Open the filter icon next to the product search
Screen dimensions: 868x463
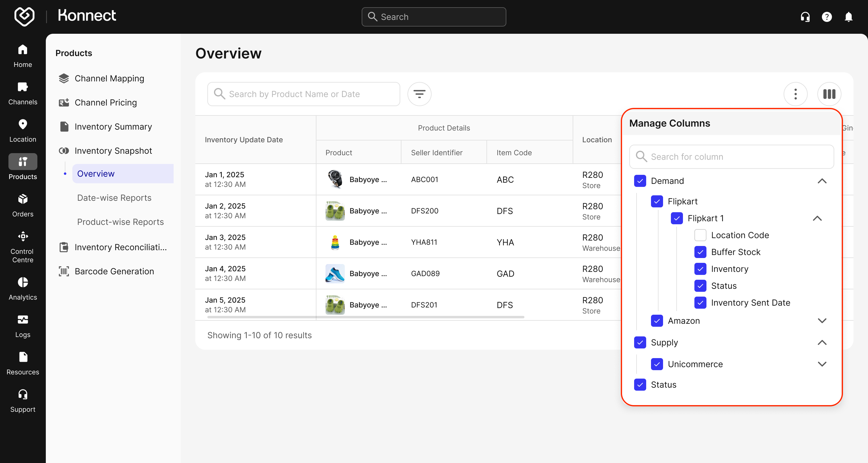click(419, 94)
